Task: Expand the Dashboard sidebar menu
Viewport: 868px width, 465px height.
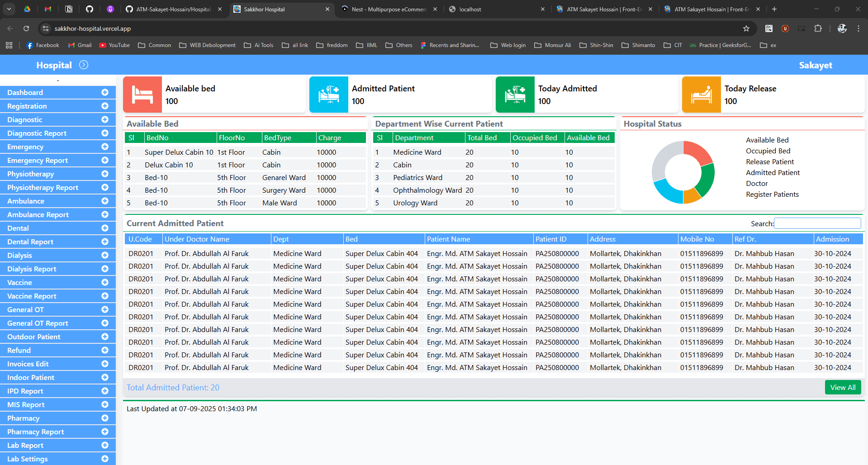Action: 104,92
